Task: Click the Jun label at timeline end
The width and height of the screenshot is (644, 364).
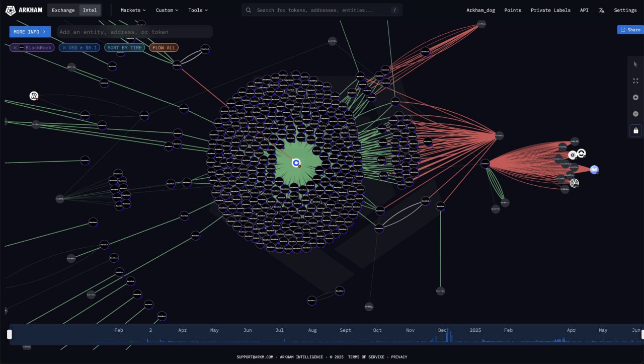Action: click(x=636, y=330)
